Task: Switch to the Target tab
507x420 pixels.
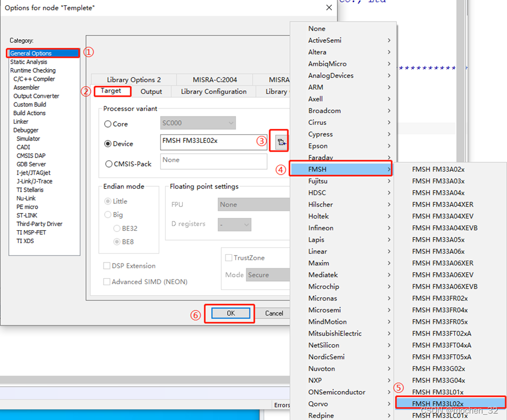Action: coord(111,91)
